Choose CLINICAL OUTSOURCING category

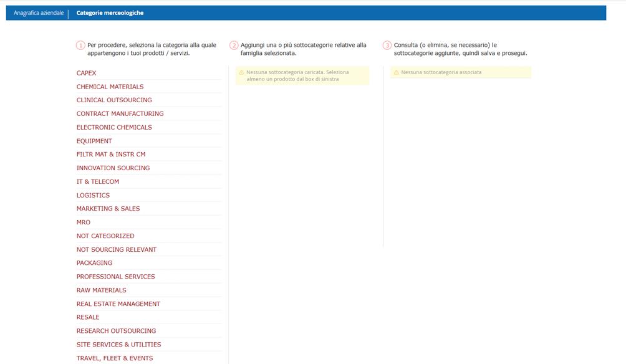[x=114, y=100]
